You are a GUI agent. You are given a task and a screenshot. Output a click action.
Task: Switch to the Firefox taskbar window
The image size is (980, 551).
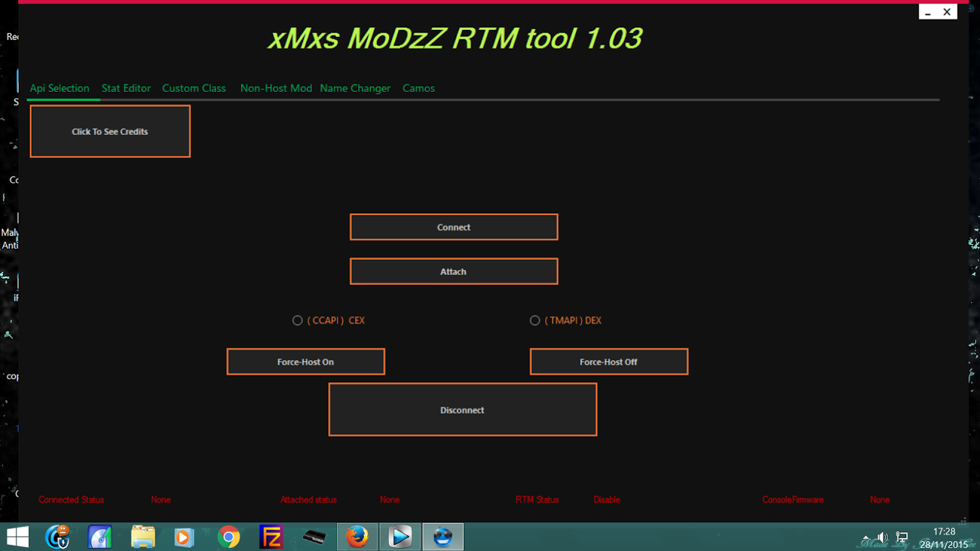(x=357, y=537)
